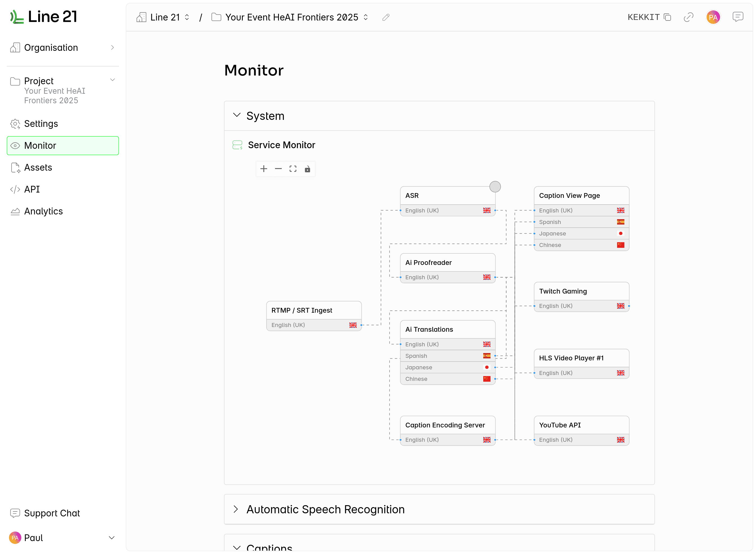Click the UK flag in HLS Video Player #1
Viewport: 756px width, 554px height.
[620, 373]
